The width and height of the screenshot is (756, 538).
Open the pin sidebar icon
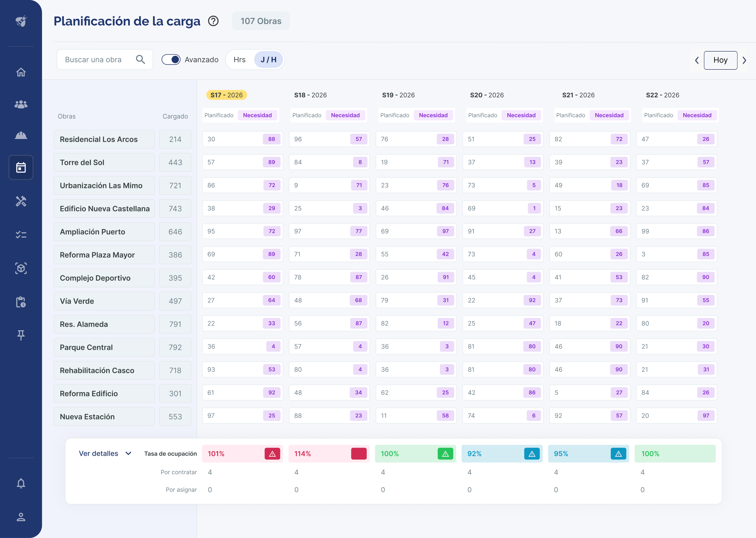coord(21,335)
